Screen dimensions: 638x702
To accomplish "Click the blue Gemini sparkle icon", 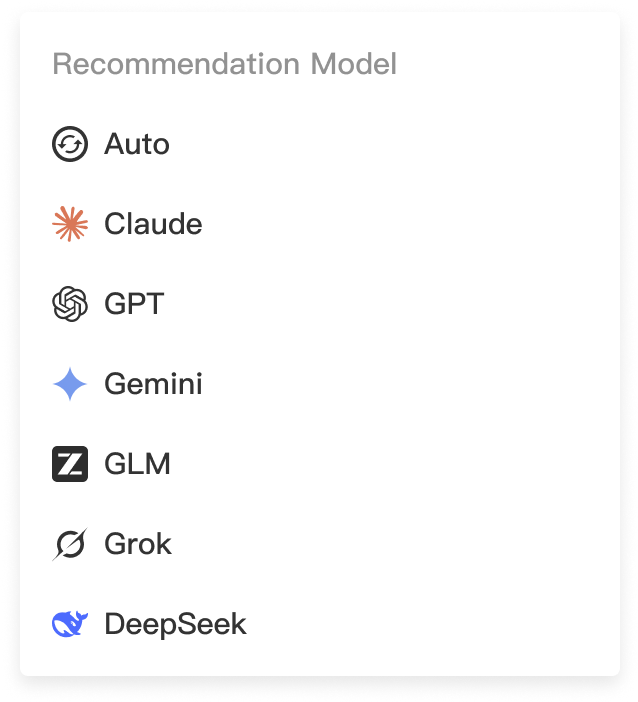I will click(70, 384).
